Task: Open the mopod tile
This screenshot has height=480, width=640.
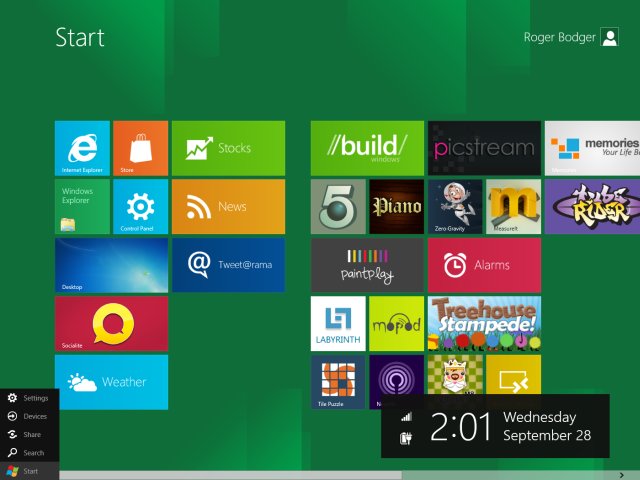Action: tap(396, 324)
